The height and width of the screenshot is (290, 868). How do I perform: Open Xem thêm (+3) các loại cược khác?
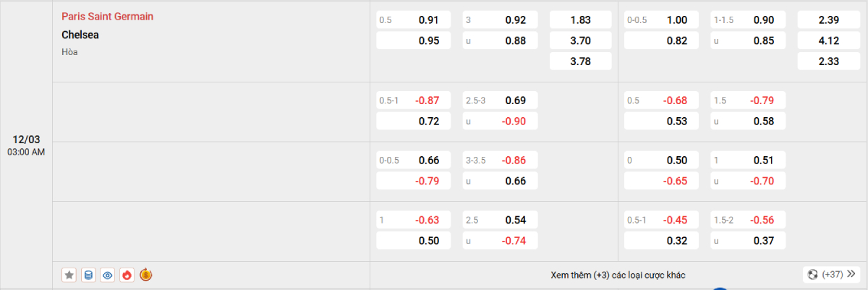[x=618, y=275]
